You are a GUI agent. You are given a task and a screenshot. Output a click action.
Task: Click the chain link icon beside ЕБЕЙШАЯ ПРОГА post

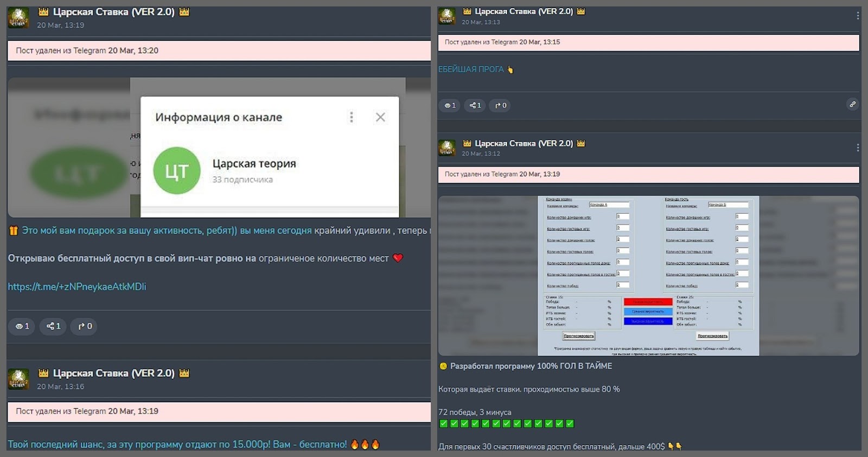(x=852, y=104)
